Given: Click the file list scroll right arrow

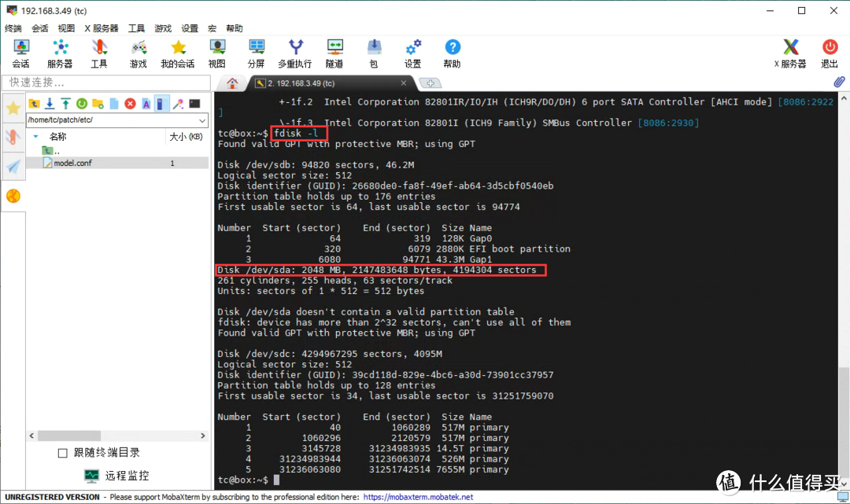Looking at the screenshot, I should (x=203, y=436).
